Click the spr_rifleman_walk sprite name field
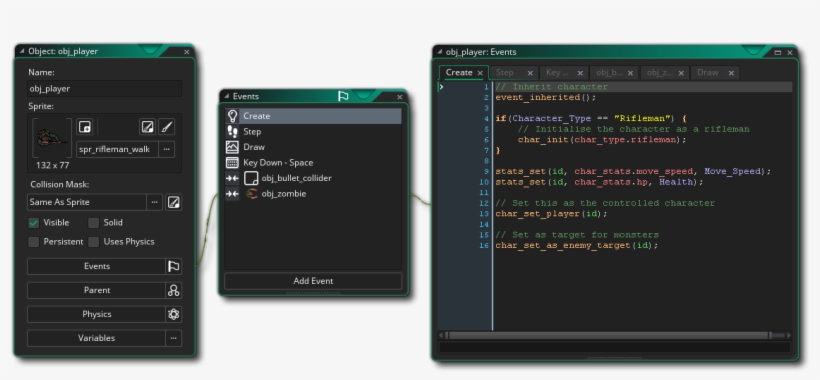820x380 pixels. tap(118, 149)
